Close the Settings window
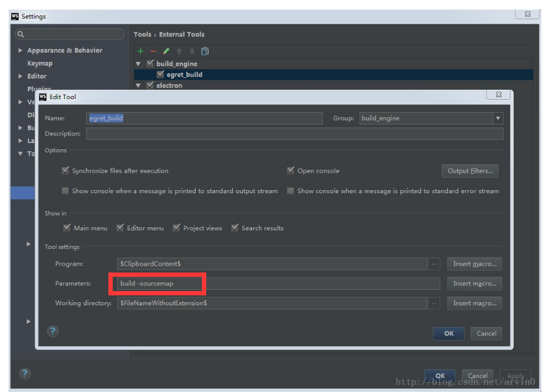 [527, 14]
